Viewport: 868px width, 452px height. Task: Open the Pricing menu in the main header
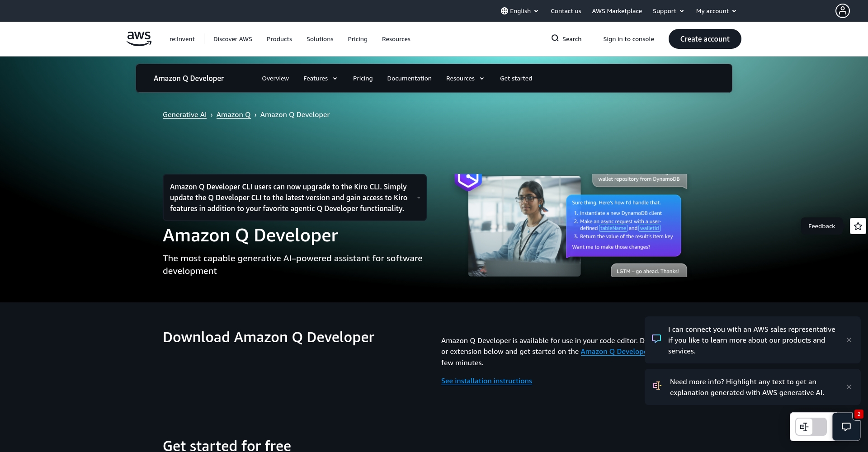pyautogui.click(x=357, y=39)
